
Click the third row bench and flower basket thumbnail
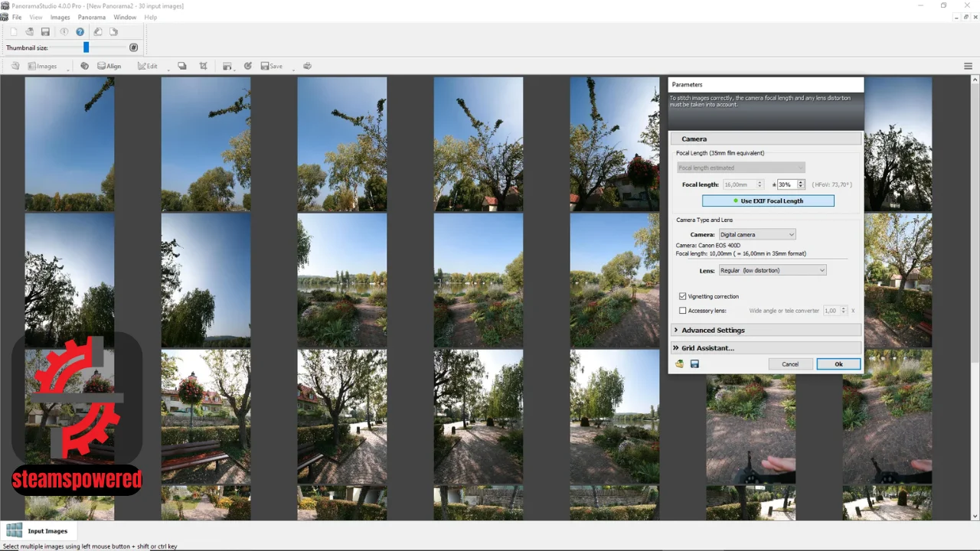[206, 416]
